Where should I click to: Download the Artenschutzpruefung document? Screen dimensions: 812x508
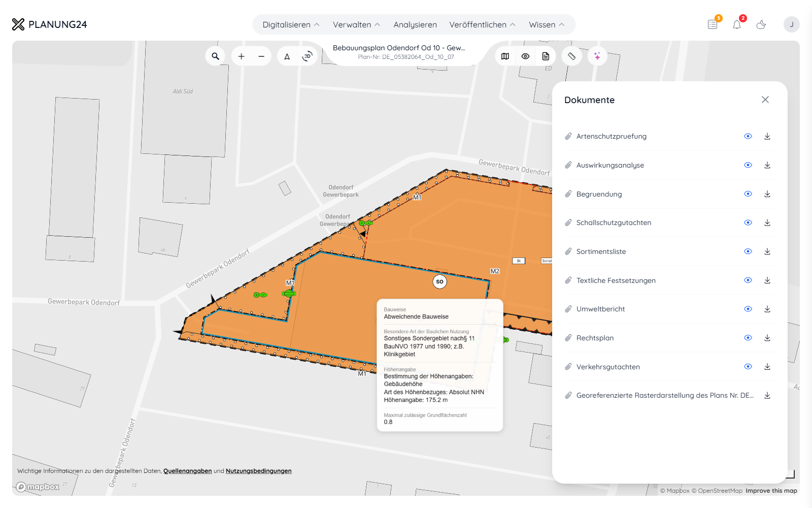coord(767,136)
